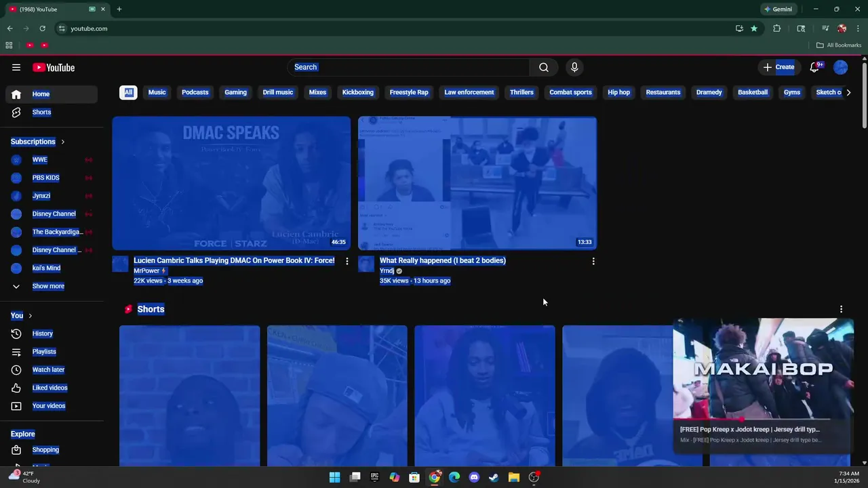The image size is (868, 488).
Task: Open the notifications bell
Action: click(815, 67)
